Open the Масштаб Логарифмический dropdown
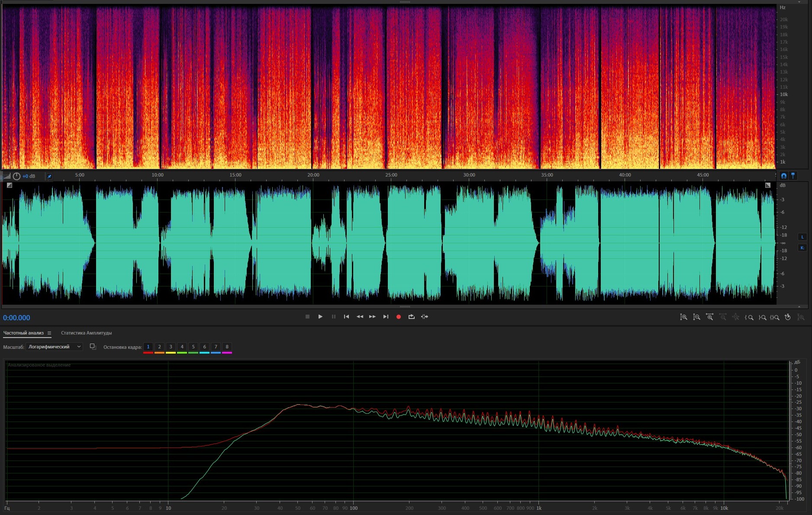Viewport: 812px width, 515px height. tap(54, 347)
